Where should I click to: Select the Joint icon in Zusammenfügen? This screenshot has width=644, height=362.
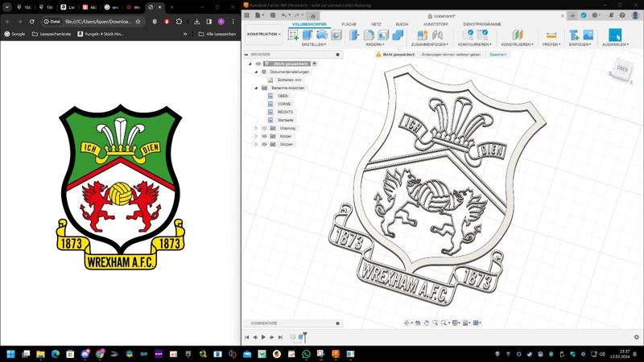[x=437, y=35]
